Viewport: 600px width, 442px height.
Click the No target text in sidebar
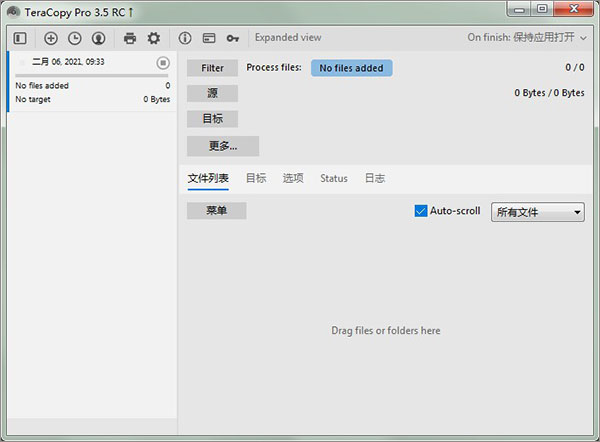33,99
